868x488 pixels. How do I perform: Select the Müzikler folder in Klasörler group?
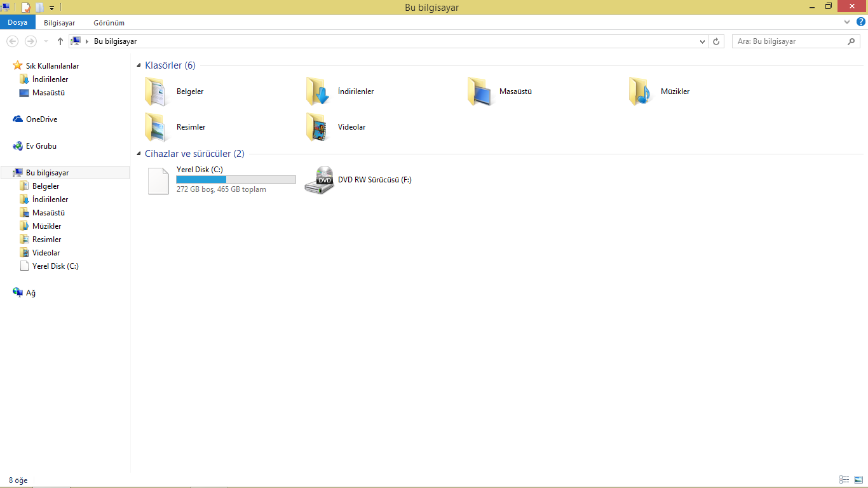659,91
